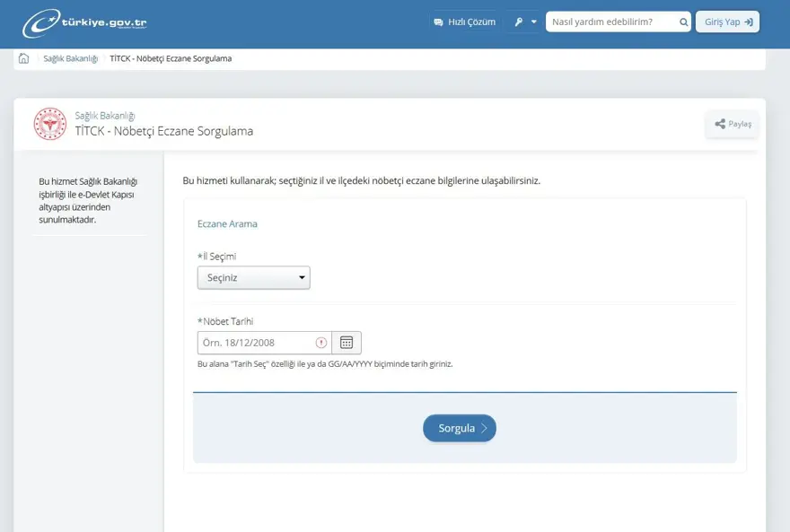Click the Nasıl yardım edebilirim search box

[x=610, y=20]
